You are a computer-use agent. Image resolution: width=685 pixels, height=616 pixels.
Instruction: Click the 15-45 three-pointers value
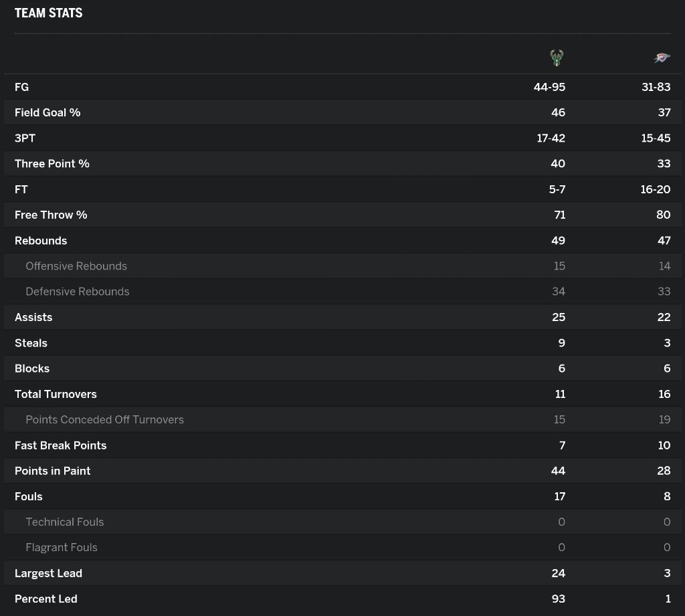655,138
